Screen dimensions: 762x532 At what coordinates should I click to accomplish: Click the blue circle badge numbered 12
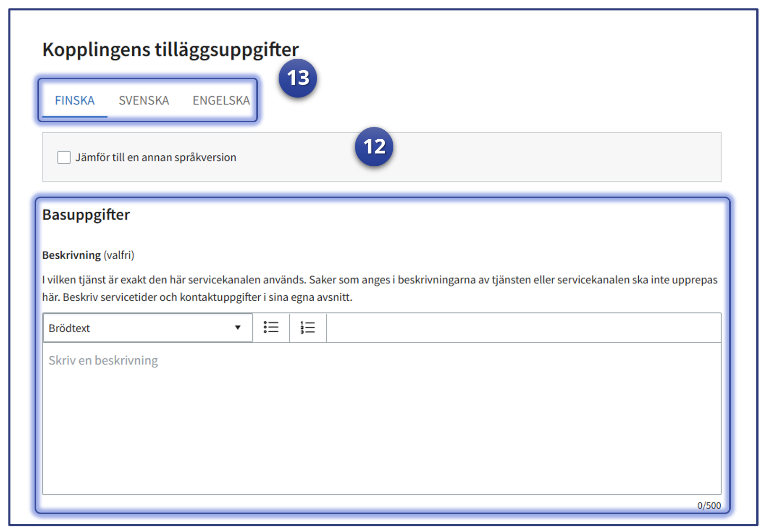pos(374,146)
